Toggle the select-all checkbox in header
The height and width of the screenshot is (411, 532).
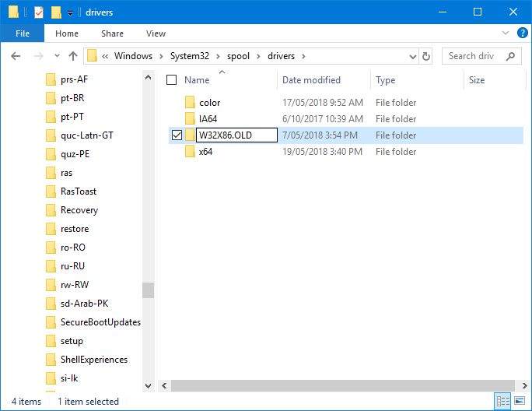(x=172, y=80)
